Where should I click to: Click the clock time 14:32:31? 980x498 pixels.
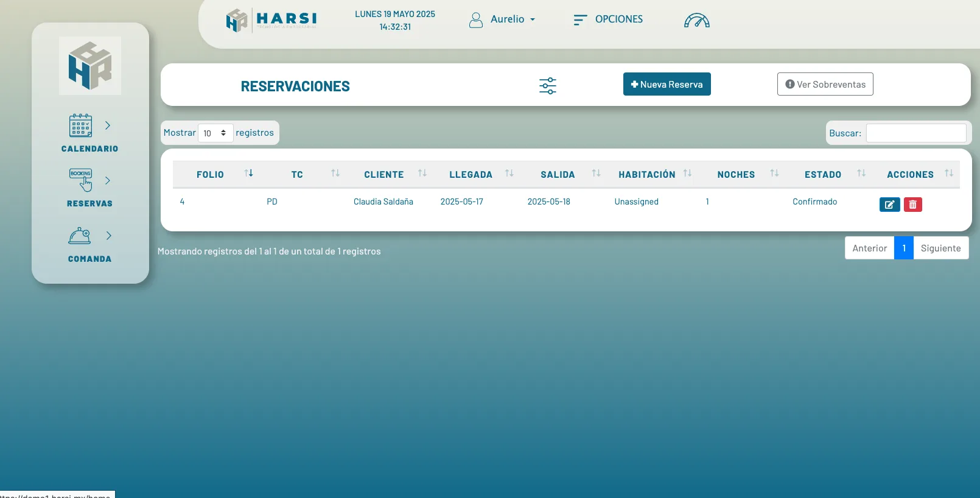[395, 27]
